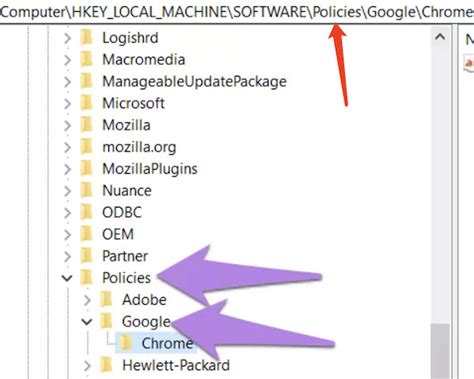Select the MozillaPlugins registry key
The width and height of the screenshot is (474, 379).
point(150,169)
